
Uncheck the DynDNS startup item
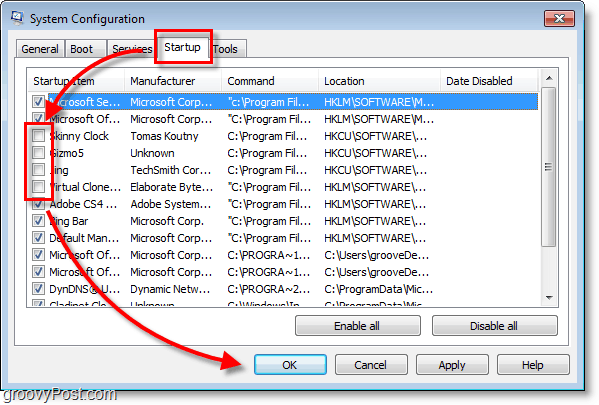[38, 288]
